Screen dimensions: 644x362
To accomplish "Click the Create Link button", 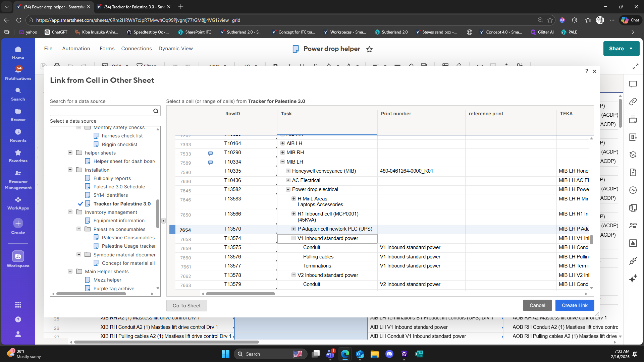I will pos(574,305).
